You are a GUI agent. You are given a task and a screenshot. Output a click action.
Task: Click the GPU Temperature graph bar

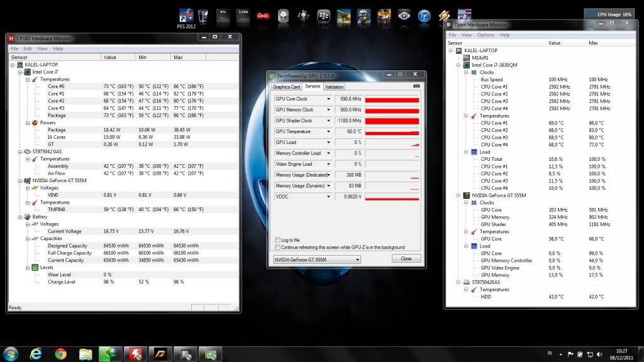392,132
